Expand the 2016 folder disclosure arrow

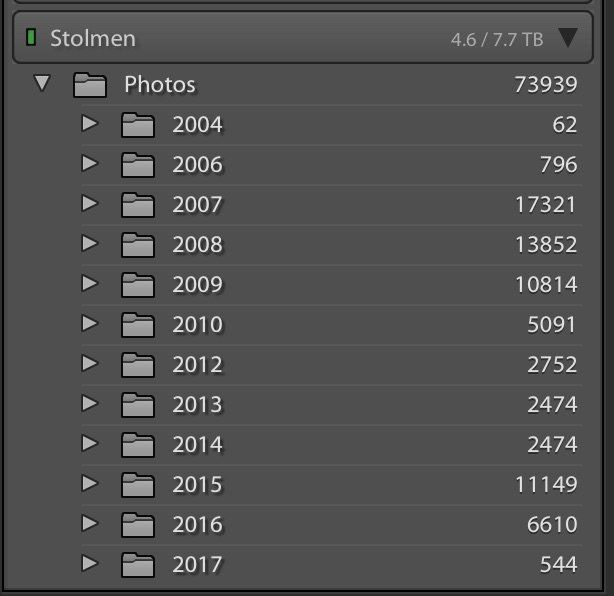pos(90,523)
